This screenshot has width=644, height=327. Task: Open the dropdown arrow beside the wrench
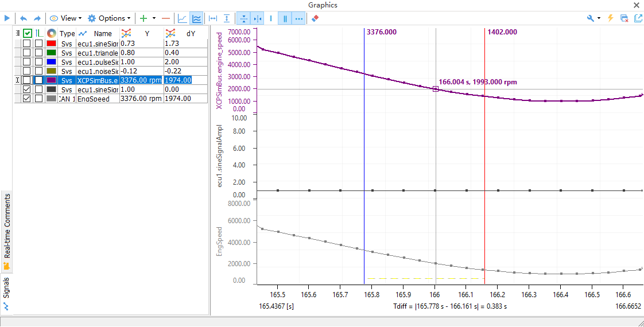click(x=599, y=18)
